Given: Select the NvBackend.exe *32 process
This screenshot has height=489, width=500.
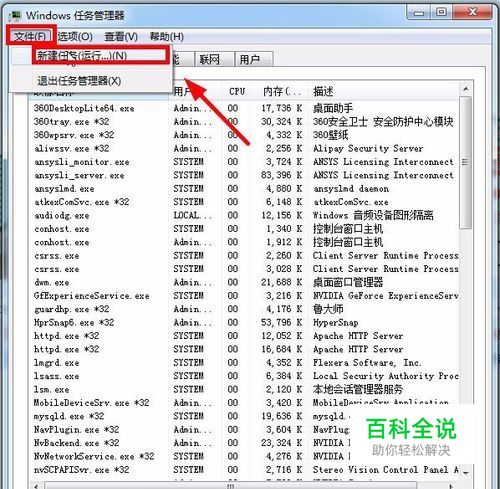Looking at the screenshot, I should [76, 443].
